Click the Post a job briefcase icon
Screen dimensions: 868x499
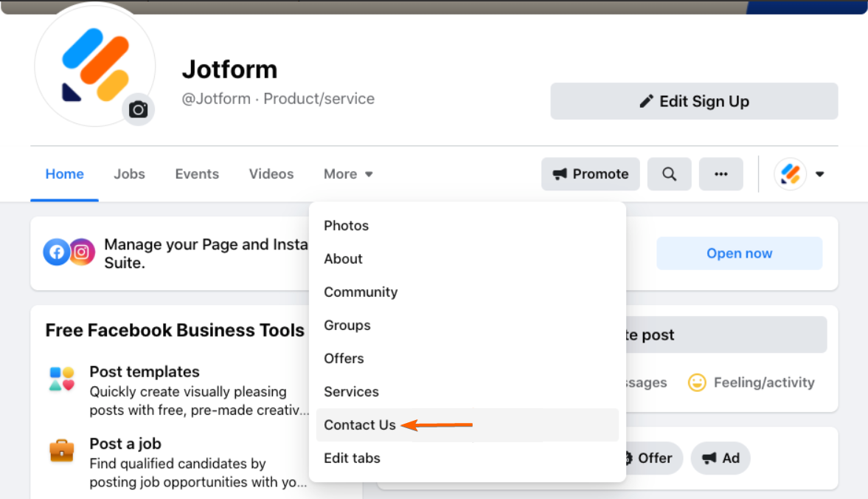click(62, 451)
